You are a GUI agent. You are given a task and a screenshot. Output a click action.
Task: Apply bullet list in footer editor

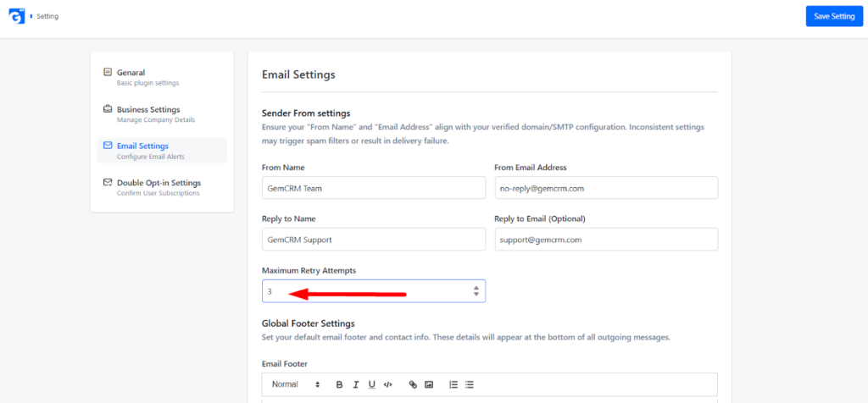(470, 384)
